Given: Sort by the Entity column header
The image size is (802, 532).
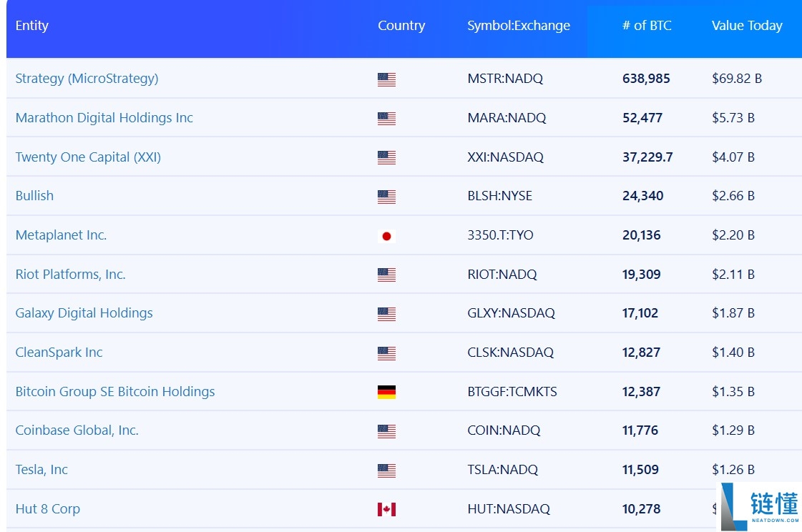Looking at the screenshot, I should (31, 26).
